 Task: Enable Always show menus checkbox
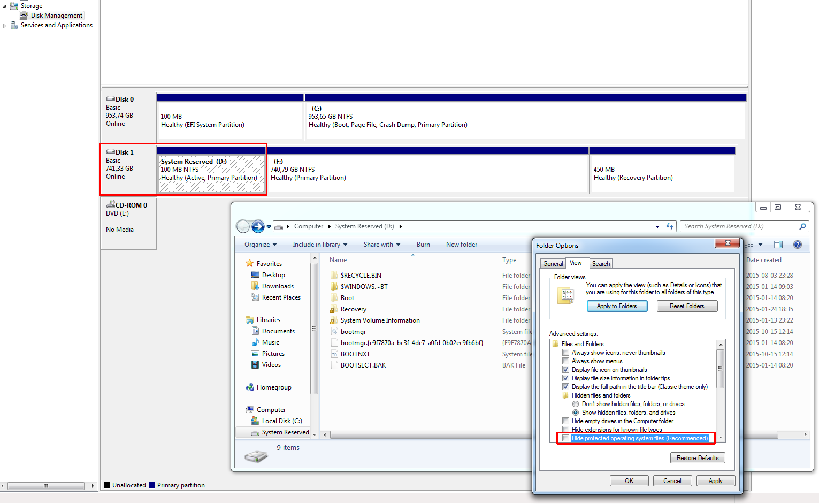565,361
